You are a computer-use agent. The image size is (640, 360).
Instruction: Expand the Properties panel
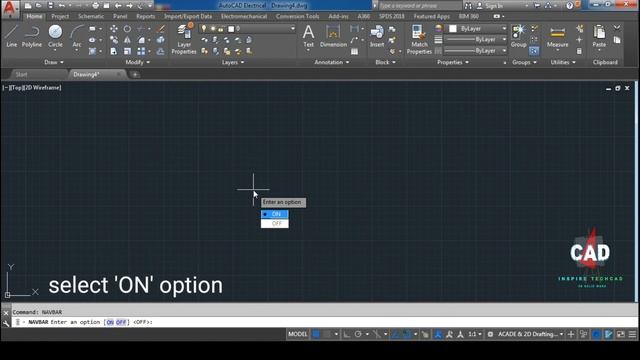point(453,62)
